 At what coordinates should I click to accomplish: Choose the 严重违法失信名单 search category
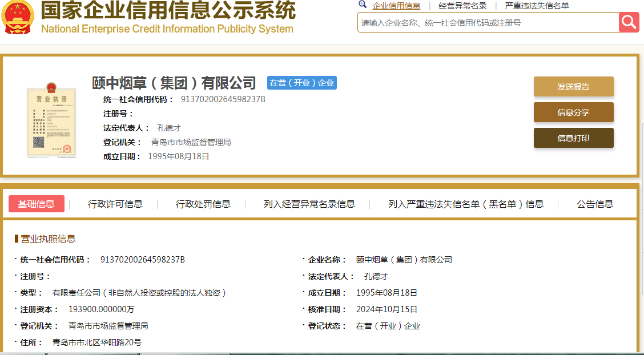[x=537, y=6]
